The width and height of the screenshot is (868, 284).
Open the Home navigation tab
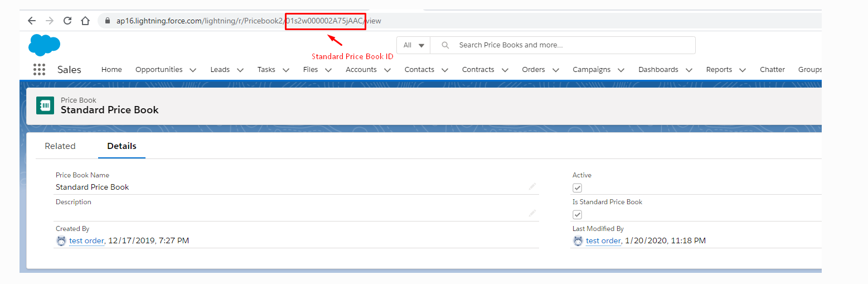coord(111,70)
